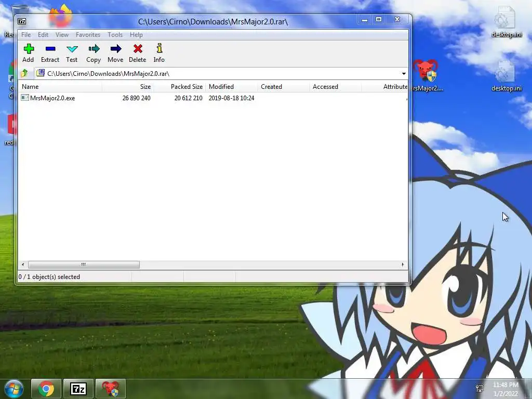Open the Favorites menu

[88, 35]
